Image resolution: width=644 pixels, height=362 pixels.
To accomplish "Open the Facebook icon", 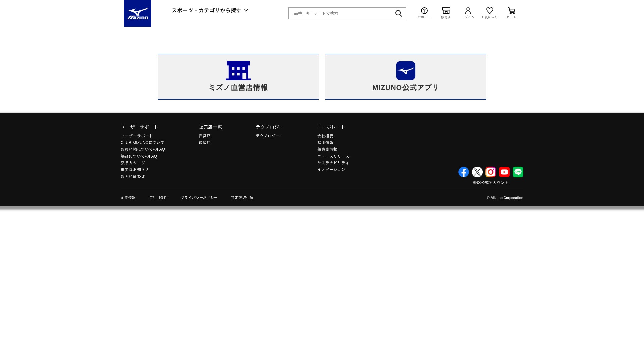I will tap(464, 172).
